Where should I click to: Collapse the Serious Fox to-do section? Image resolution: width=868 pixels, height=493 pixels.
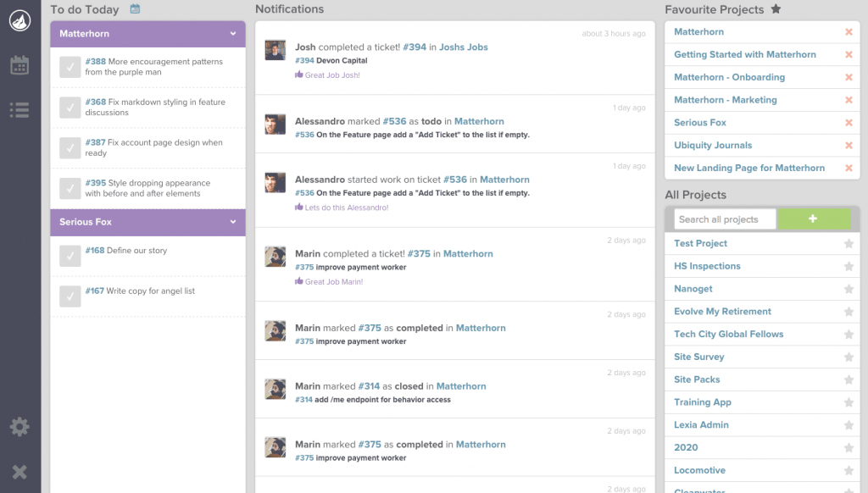point(233,222)
